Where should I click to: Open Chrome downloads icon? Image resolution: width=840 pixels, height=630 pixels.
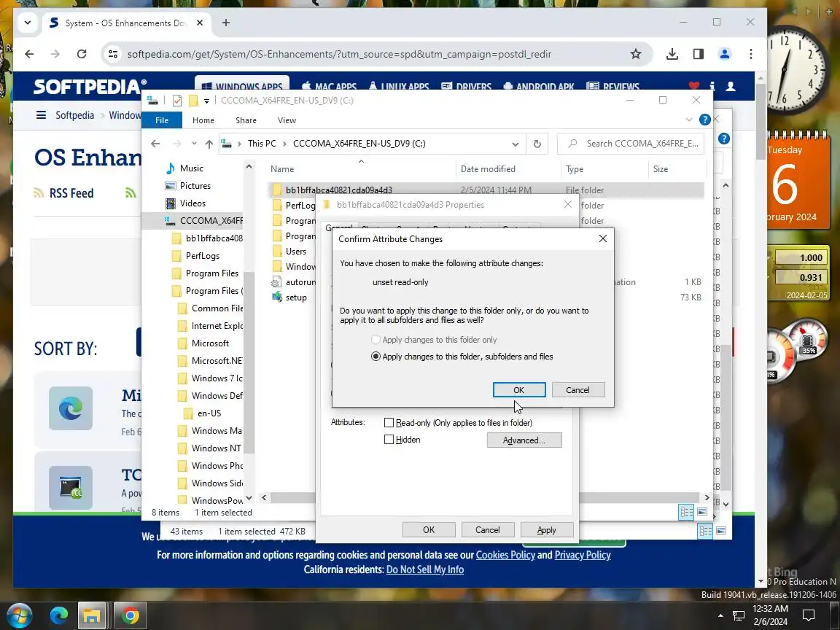point(672,54)
